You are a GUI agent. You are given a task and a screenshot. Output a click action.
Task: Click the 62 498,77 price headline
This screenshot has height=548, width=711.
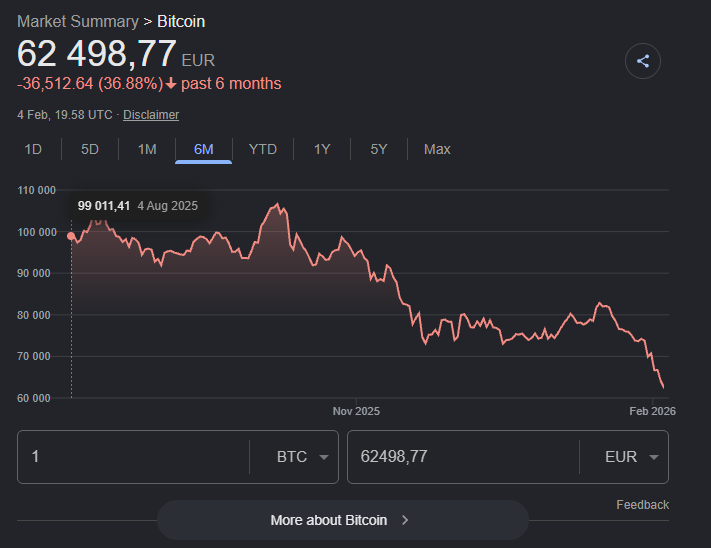[97, 53]
